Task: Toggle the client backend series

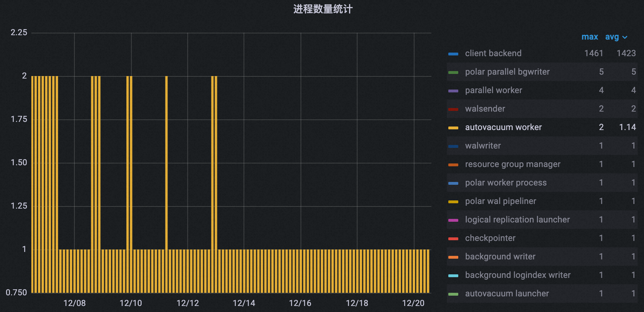Action: tap(493, 53)
